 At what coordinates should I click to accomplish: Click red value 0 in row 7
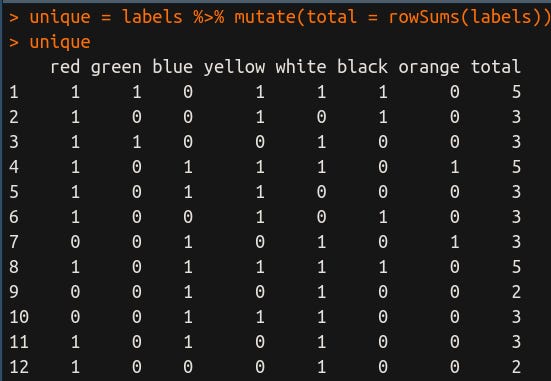pyautogui.click(x=75, y=242)
